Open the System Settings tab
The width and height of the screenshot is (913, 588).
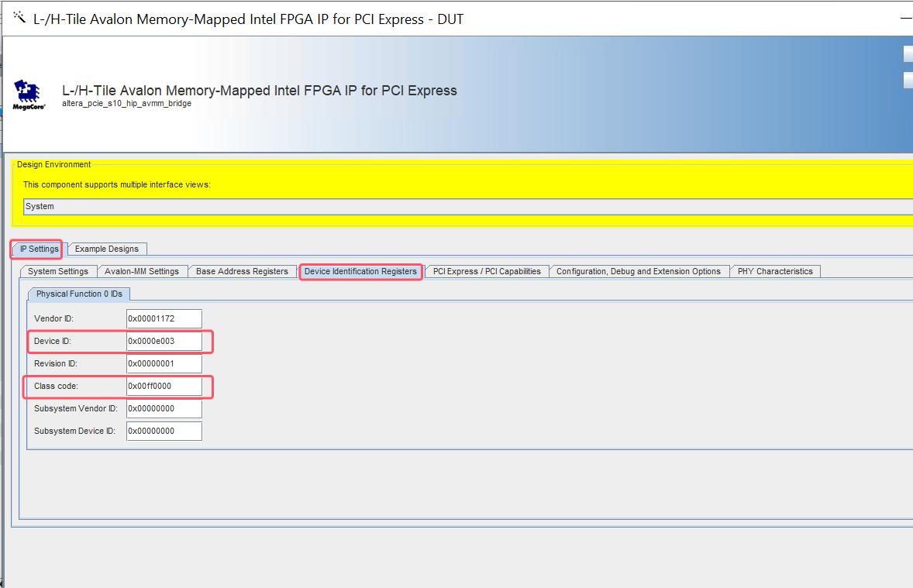pos(57,271)
